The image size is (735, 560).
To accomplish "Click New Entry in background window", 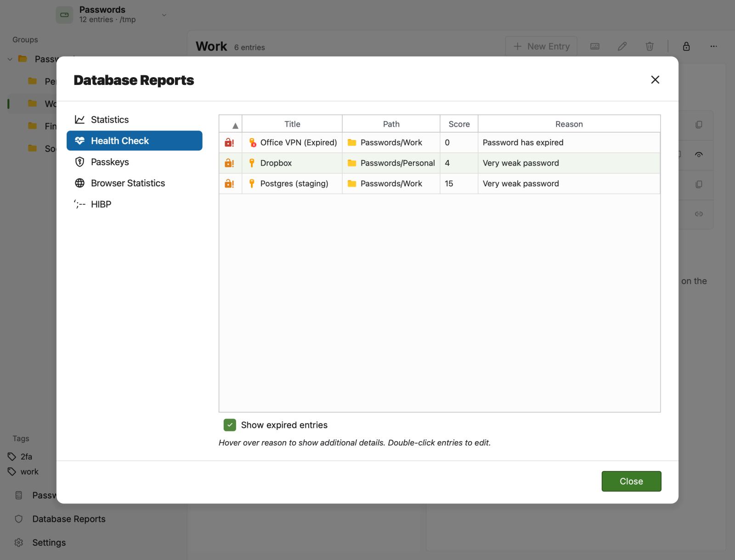I will coord(541,46).
